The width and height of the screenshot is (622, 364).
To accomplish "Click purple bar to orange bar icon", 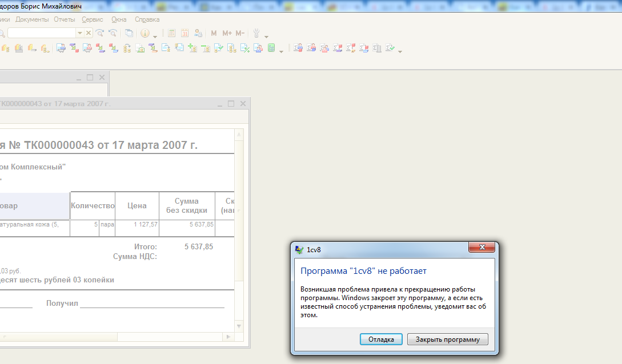I will (153, 48).
